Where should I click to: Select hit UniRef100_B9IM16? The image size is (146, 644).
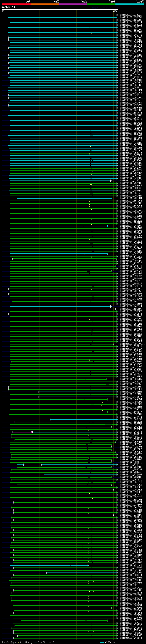[x=131, y=75]
